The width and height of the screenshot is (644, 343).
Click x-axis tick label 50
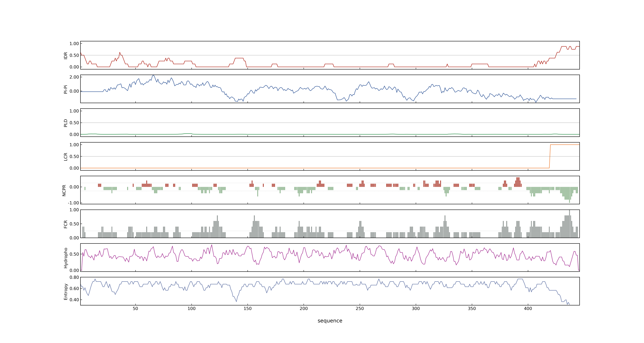(135, 309)
